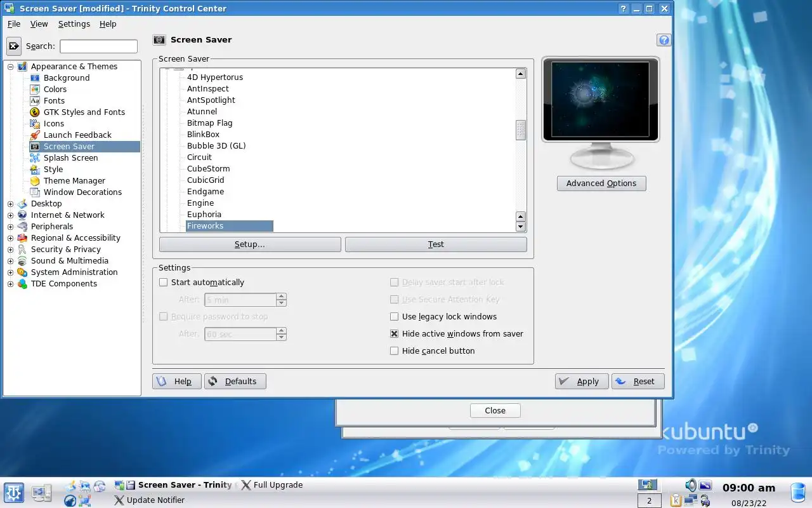Open the Fonts module icon
The width and height of the screenshot is (812, 508).
[x=35, y=101]
